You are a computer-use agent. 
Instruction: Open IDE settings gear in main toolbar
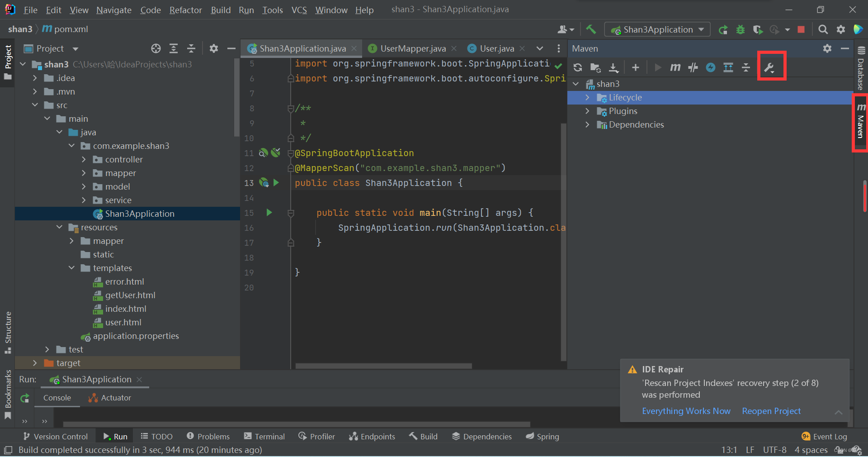coord(841,30)
